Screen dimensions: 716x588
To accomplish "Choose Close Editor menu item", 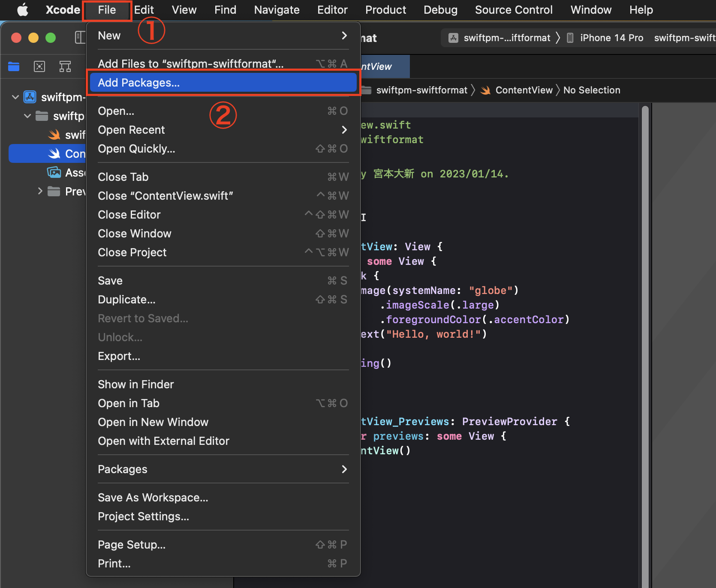I will point(223,215).
